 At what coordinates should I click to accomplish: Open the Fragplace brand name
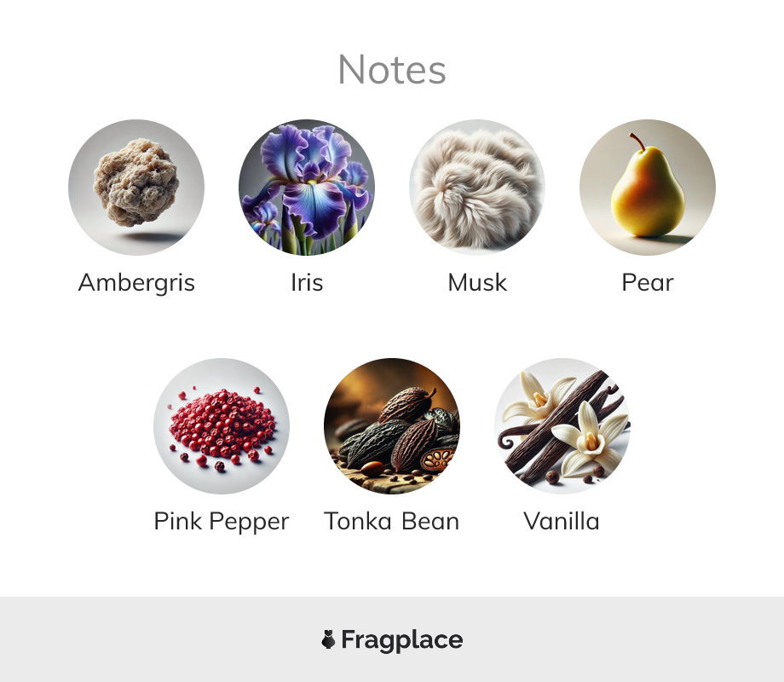click(x=402, y=640)
